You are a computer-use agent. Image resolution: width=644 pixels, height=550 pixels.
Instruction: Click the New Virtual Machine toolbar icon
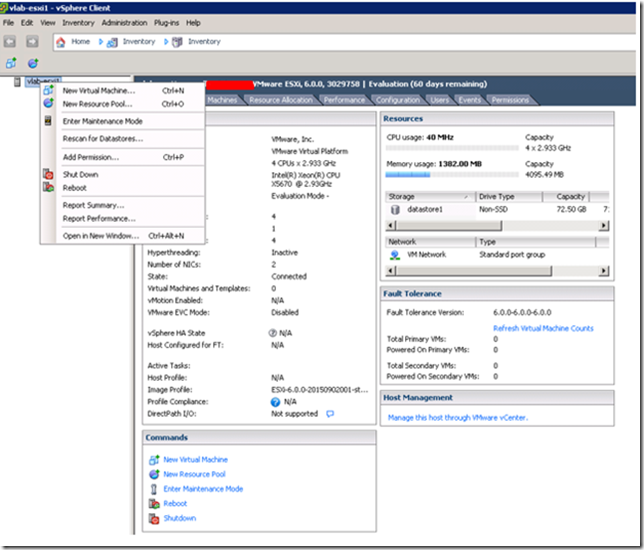(11, 63)
